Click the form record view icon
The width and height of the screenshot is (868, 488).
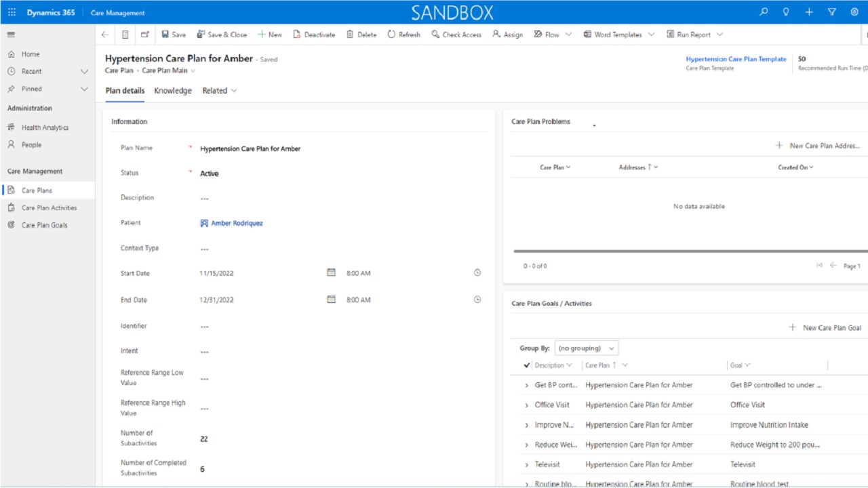pyautogui.click(x=125, y=35)
